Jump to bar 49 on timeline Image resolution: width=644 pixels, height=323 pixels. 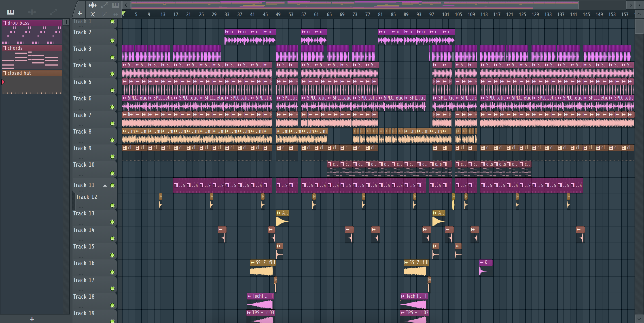point(278,15)
